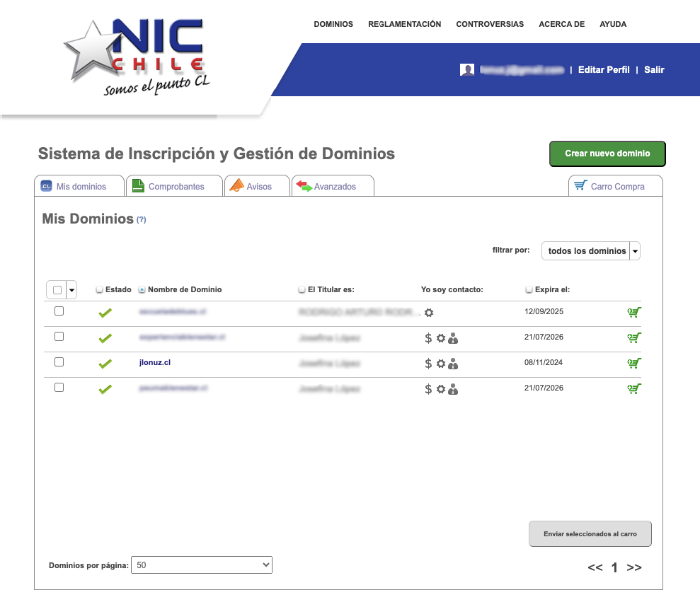Switch to the Comprobantes tab

(176, 187)
